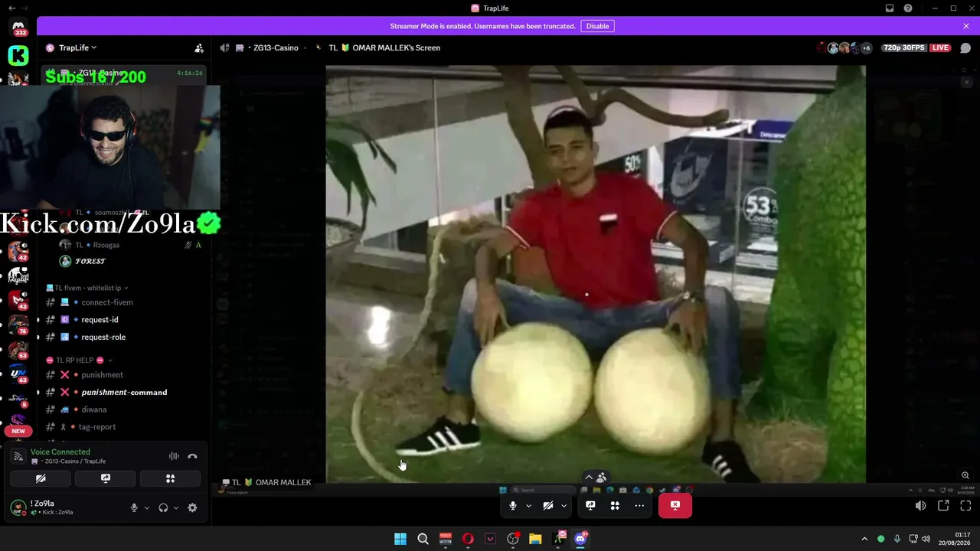Mute microphone in the user panel
This screenshot has height=551, width=980.
[134, 507]
